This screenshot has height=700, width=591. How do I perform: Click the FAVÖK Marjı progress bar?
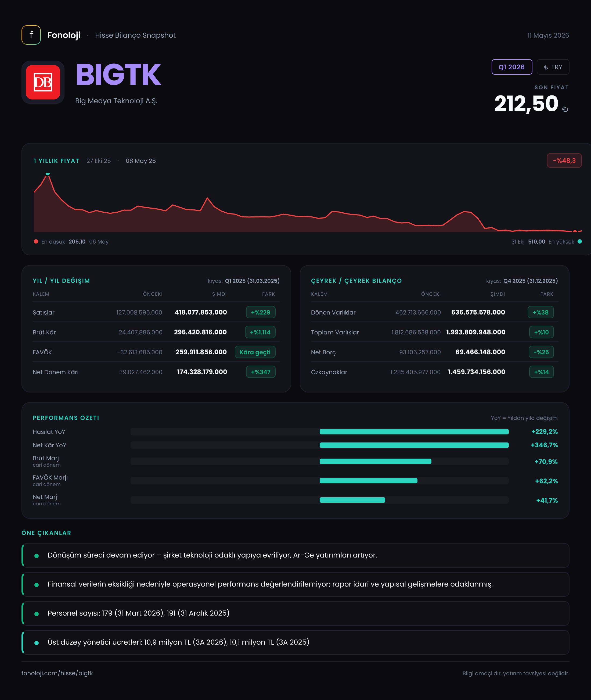[320, 481]
